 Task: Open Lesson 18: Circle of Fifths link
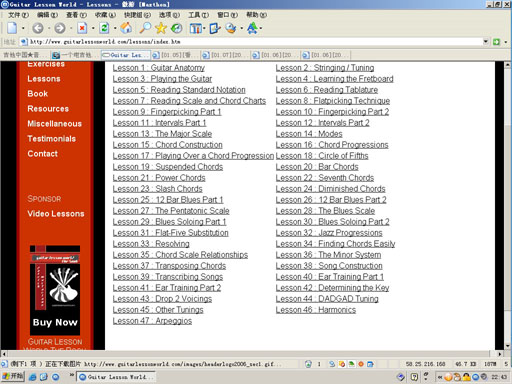tap(322, 156)
